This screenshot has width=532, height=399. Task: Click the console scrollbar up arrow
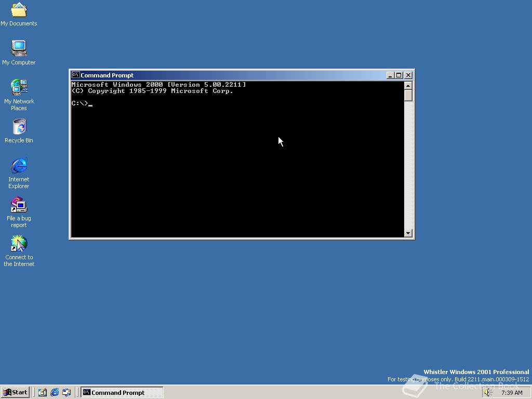pyautogui.click(x=408, y=85)
